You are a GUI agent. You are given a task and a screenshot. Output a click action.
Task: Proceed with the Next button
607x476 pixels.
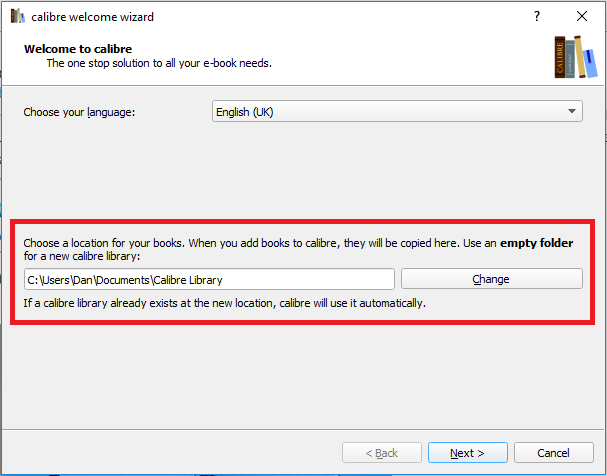(467, 452)
